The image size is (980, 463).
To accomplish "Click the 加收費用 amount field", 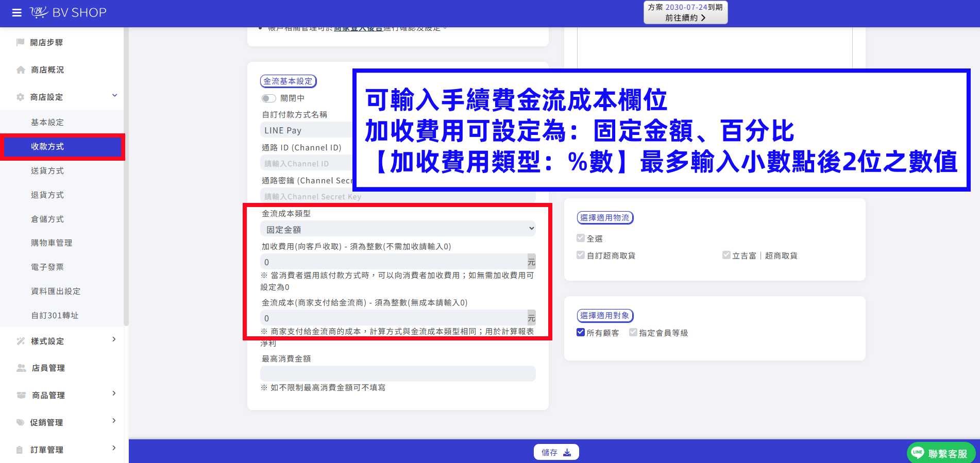I will pyautogui.click(x=394, y=262).
